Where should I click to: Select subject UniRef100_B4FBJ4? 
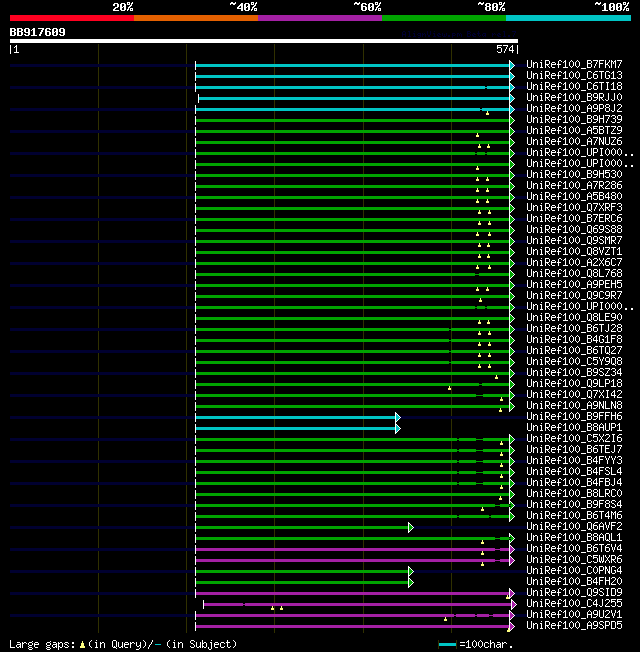[574, 483]
